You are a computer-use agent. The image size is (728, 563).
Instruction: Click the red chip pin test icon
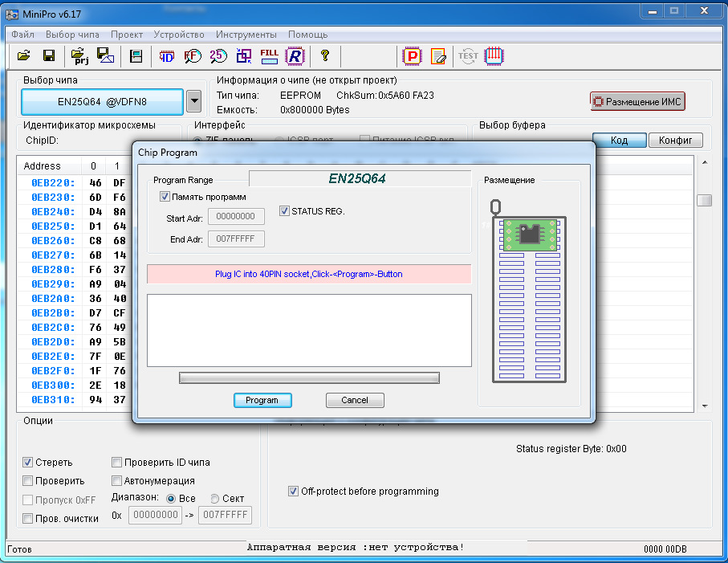[494, 56]
